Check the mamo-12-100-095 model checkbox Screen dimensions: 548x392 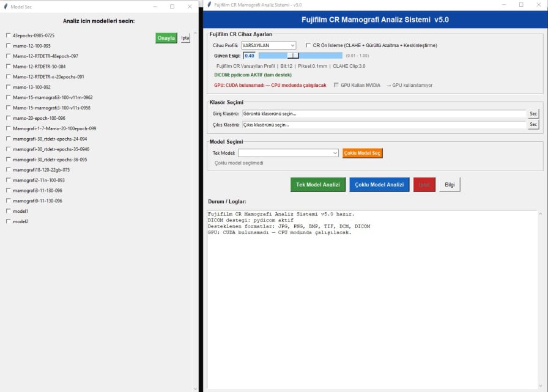8,46
